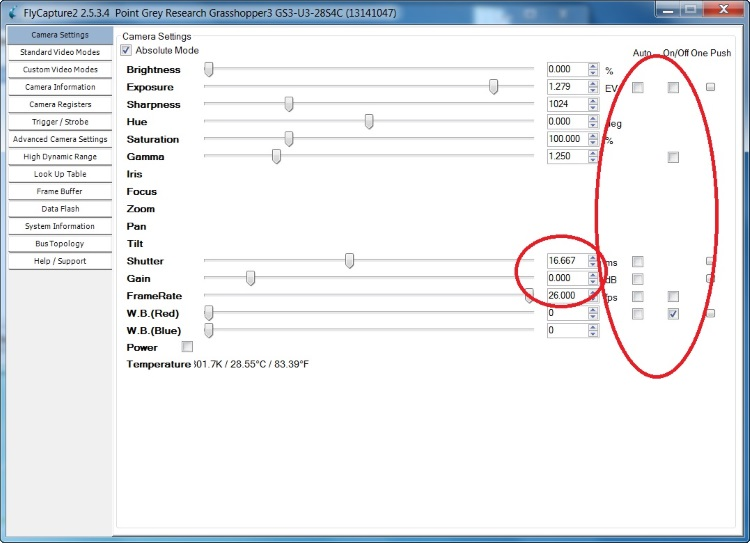Click the W.B.(Blue) value field
The height and width of the screenshot is (543, 750).
567,330
